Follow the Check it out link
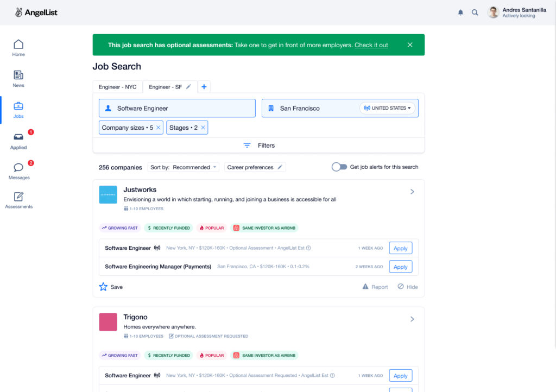 [x=371, y=45]
